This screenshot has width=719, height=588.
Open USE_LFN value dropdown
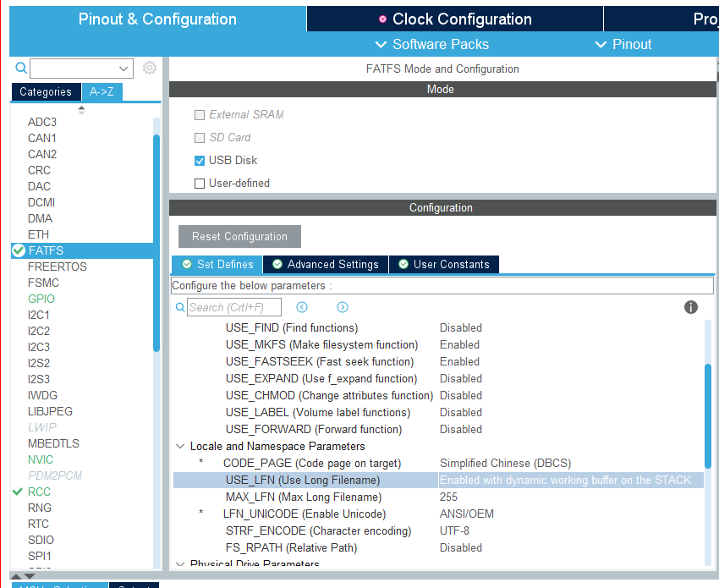(x=570, y=481)
